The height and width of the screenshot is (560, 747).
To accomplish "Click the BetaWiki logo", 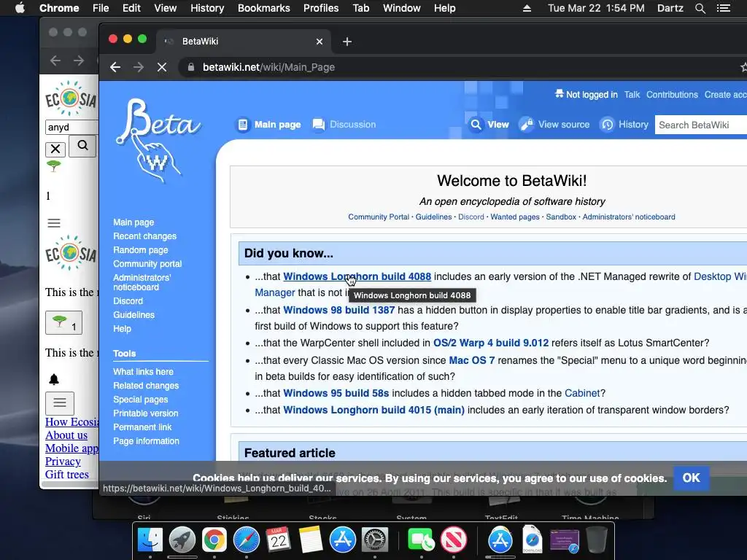I will click(x=158, y=141).
